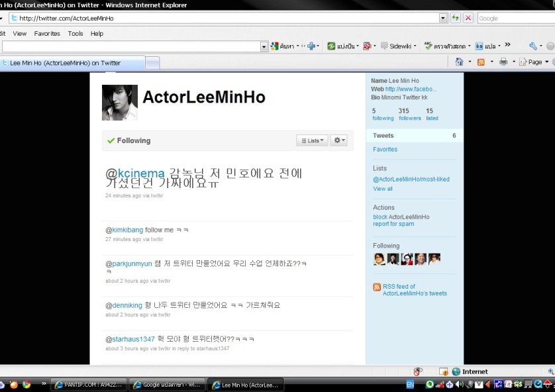Open the 15 listed link

coord(432,115)
